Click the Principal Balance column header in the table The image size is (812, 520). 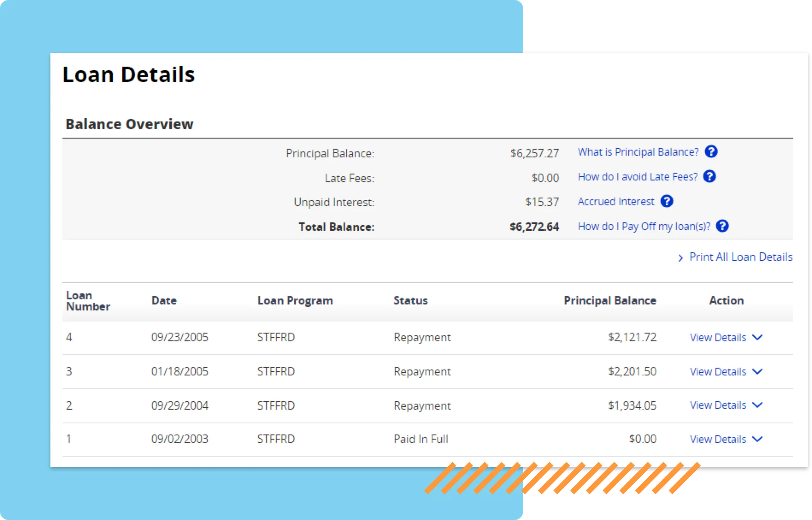[x=610, y=301]
